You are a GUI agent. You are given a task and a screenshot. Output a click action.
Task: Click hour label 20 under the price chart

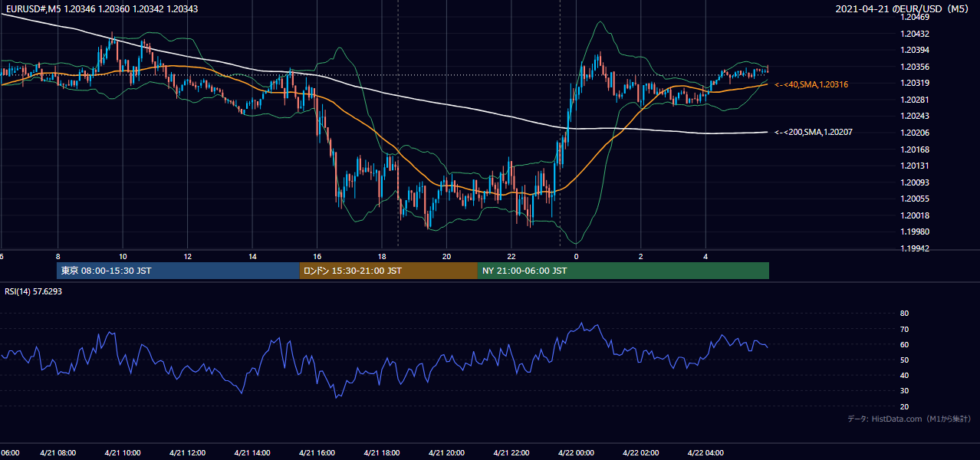tap(446, 256)
